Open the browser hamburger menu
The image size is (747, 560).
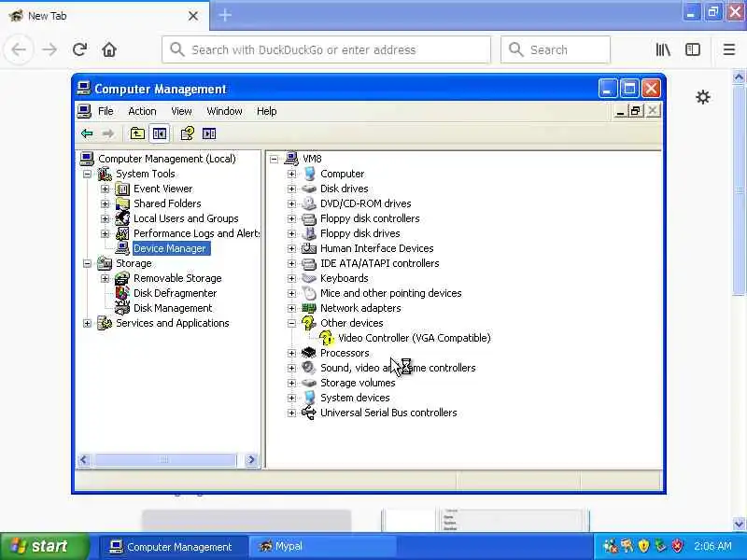pyautogui.click(x=729, y=49)
